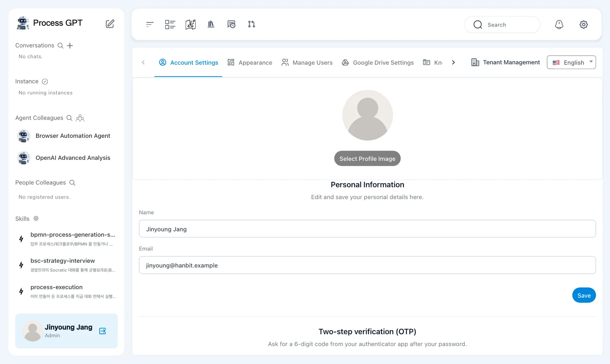Open Tenant Management

506,62
